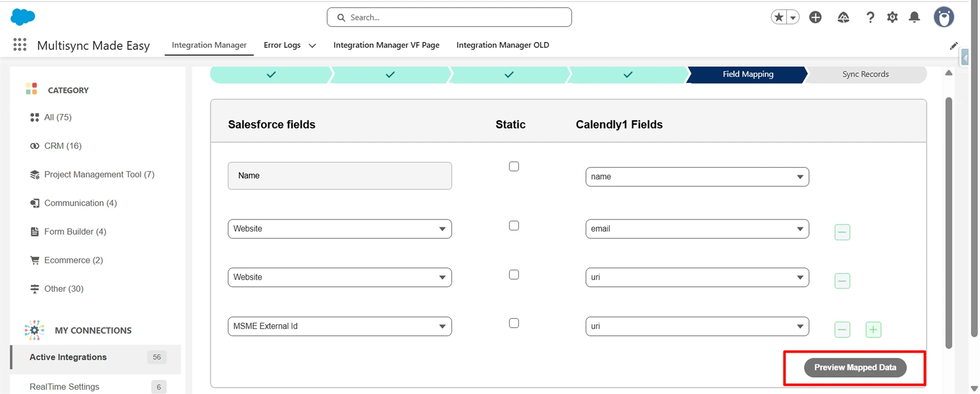Toggle Static checkbox for Name row
The image size is (980, 394).
tap(514, 166)
